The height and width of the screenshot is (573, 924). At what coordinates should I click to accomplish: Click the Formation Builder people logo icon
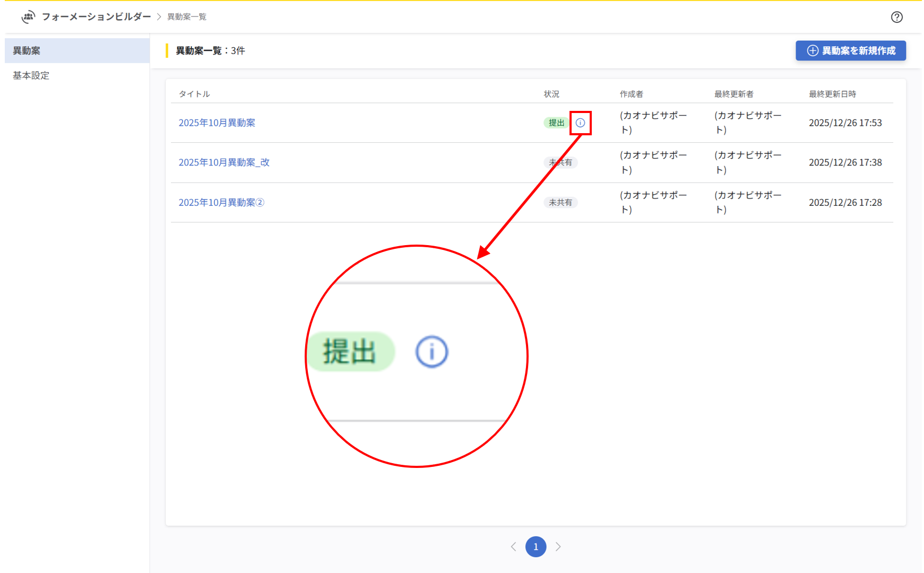click(28, 17)
